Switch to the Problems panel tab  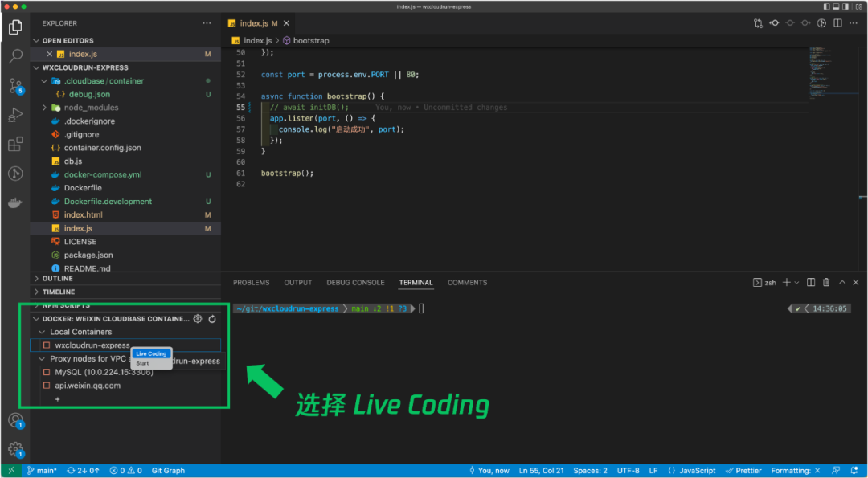click(x=252, y=282)
